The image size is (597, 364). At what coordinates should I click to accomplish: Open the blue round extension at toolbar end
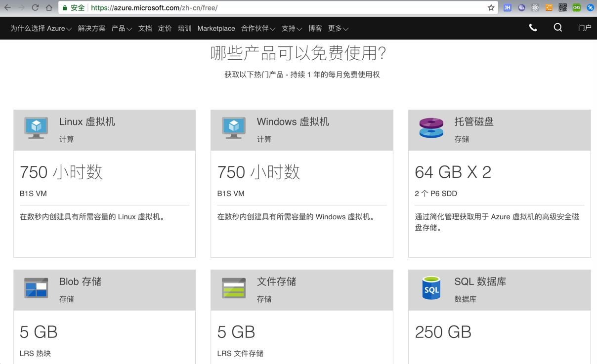pyautogui.click(x=591, y=7)
